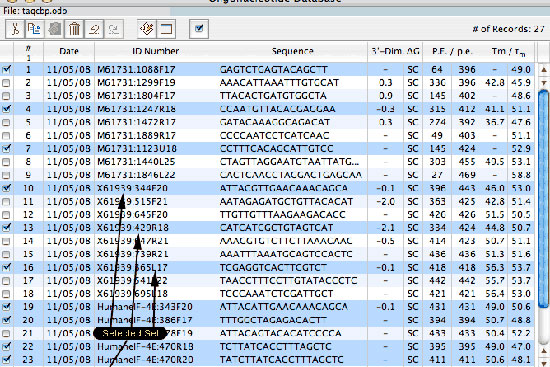
Task: Select ID HumaneIF-4E:343F20
Action: coord(145,307)
